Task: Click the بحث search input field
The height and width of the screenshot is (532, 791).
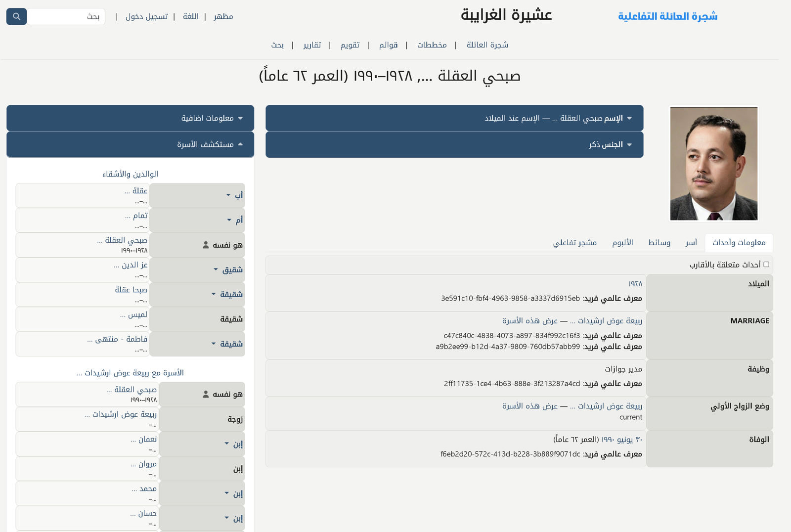Action: pos(66,16)
